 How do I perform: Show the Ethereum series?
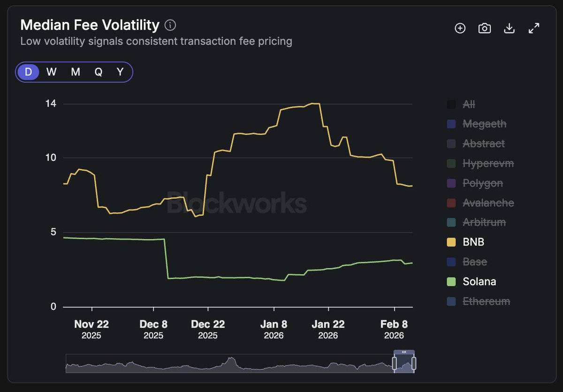(x=479, y=301)
